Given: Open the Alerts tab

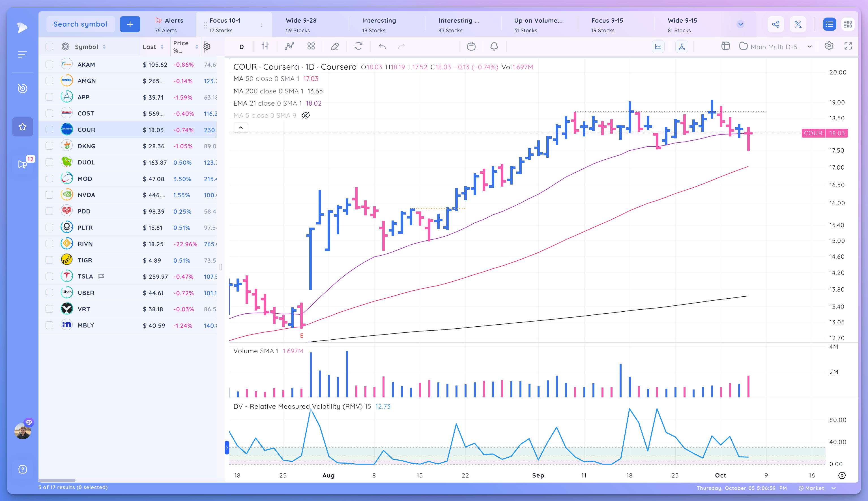Looking at the screenshot, I should (169, 25).
